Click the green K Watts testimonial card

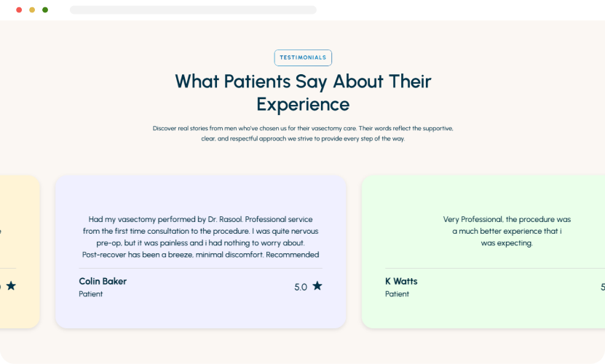pos(483,252)
